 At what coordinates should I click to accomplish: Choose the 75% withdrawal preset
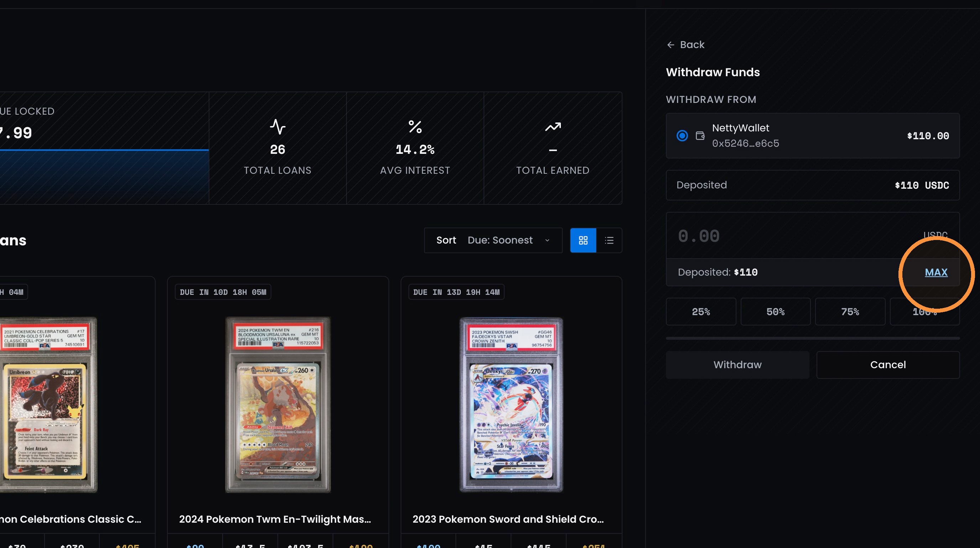click(x=850, y=312)
